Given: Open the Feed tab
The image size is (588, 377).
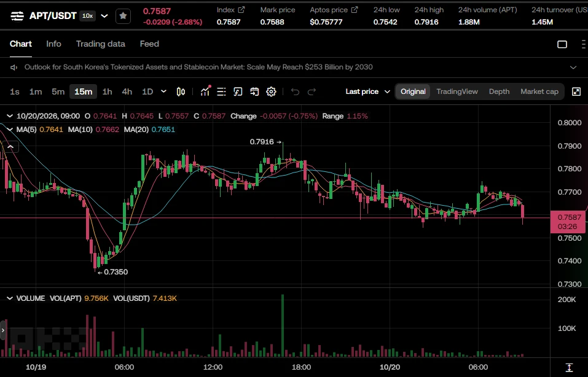Looking at the screenshot, I should tap(149, 44).
